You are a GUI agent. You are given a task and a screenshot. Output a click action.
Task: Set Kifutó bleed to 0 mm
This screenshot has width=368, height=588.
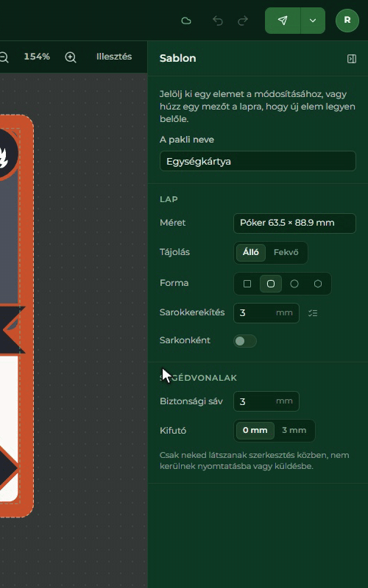pos(255,431)
